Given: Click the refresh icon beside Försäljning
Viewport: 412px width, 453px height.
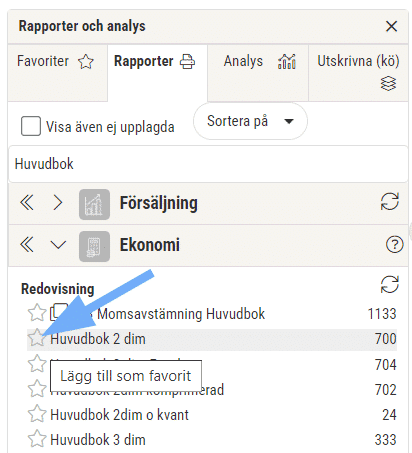Looking at the screenshot, I should click(389, 202).
